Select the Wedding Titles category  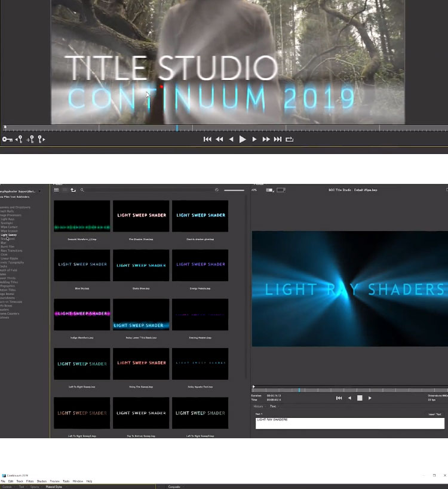(x=9, y=282)
